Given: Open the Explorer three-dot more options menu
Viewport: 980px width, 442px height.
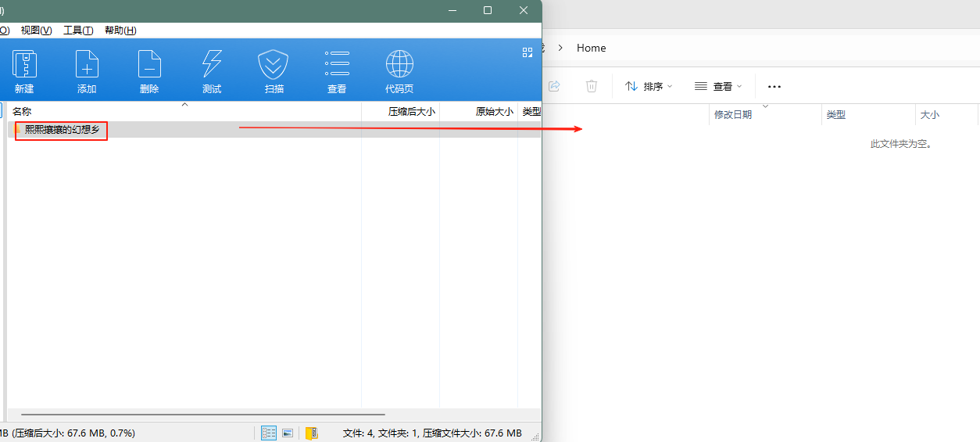Looking at the screenshot, I should tap(774, 86).
